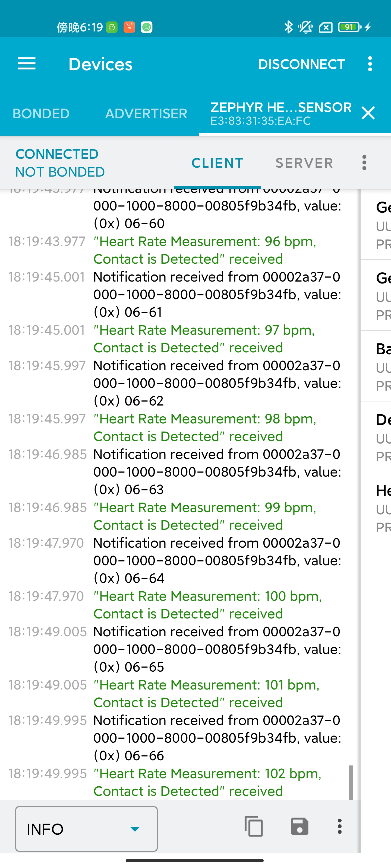Tap the green circular app notification icon
Viewport: 391px width, 868px height.
(147, 27)
